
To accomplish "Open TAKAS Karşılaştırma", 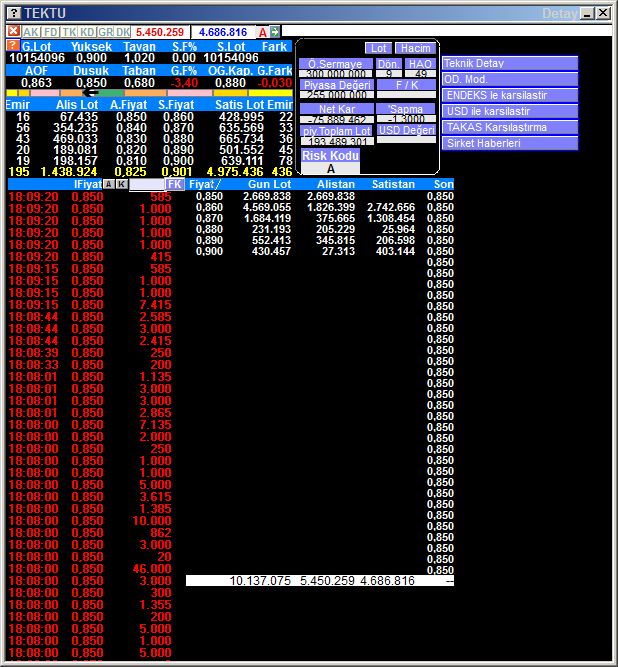I will pos(510,127).
